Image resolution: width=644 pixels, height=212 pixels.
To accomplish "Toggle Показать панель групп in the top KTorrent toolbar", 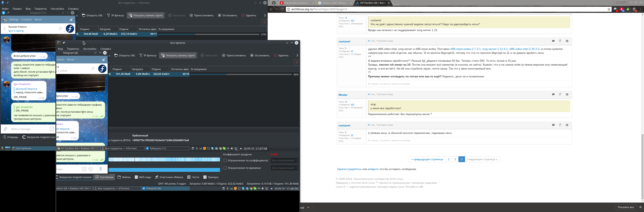I will point(145,15).
